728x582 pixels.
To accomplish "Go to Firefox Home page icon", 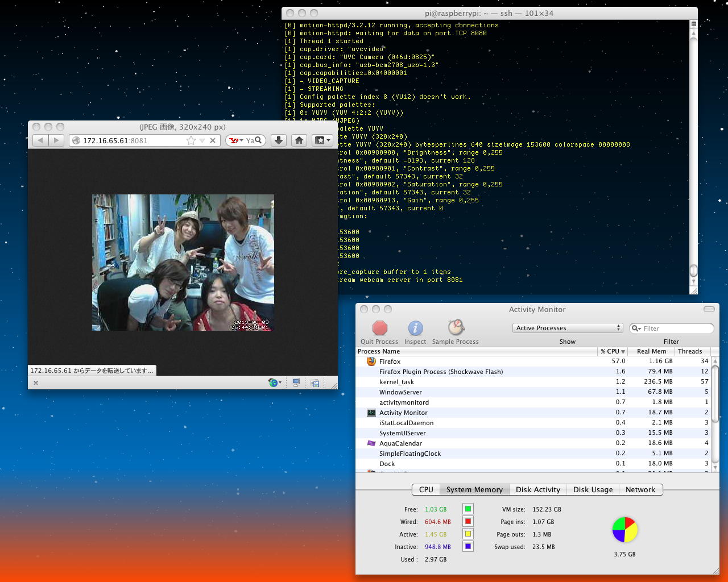I will tap(299, 140).
